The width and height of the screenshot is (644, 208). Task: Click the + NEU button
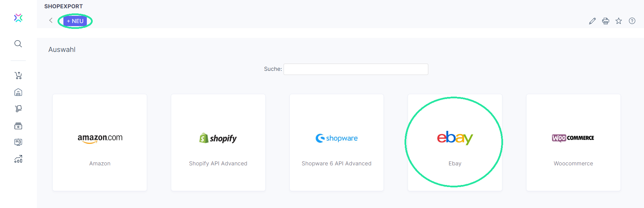coord(75,21)
